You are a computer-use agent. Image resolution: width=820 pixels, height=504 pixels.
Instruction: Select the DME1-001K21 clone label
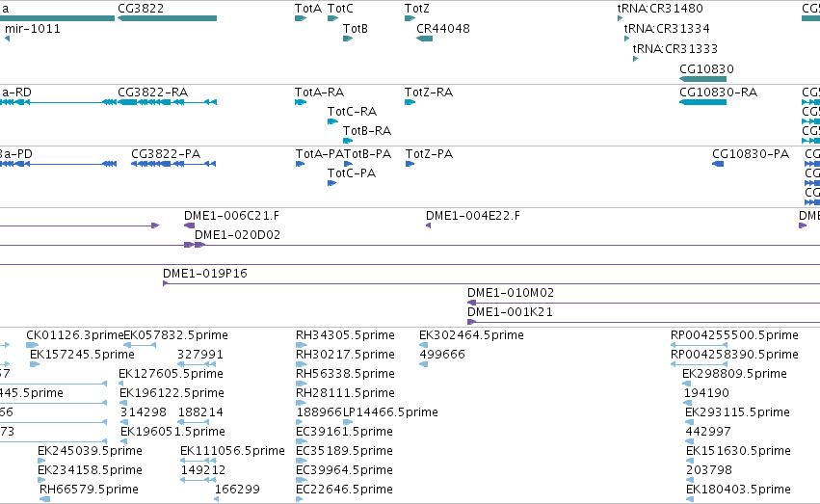point(510,312)
